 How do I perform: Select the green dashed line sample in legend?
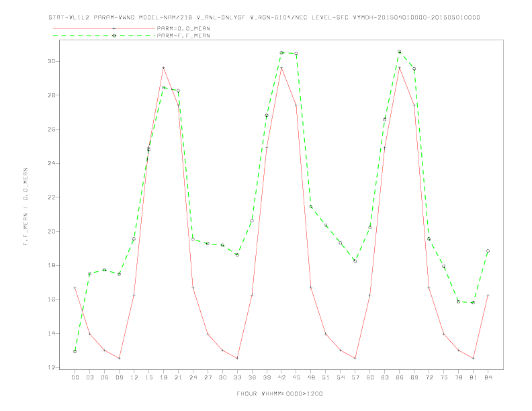coord(104,36)
